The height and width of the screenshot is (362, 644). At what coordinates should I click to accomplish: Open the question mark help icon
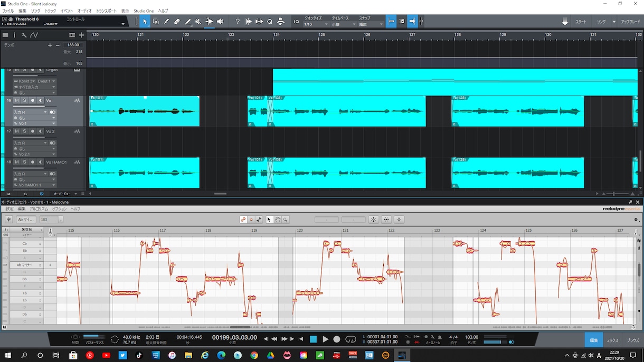pos(238,22)
